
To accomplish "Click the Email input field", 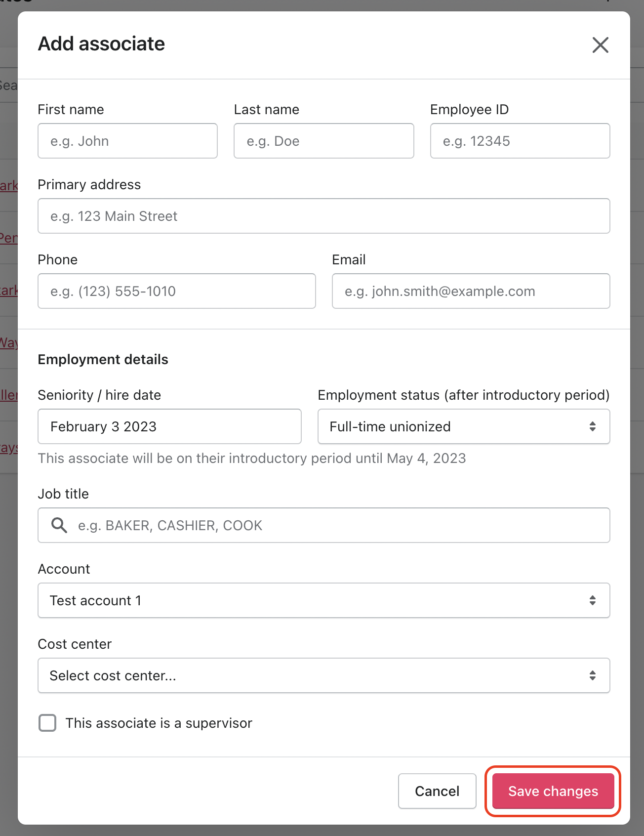I will [x=471, y=291].
